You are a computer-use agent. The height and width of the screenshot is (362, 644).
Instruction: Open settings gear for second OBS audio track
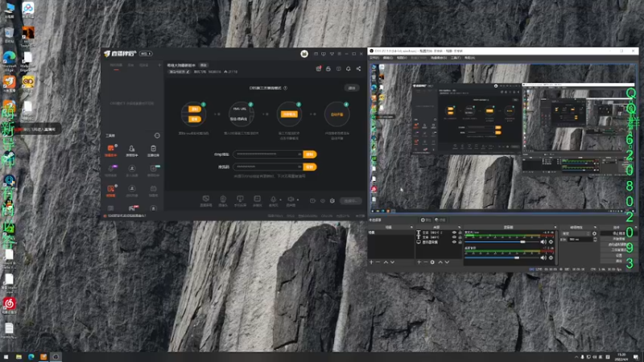(x=551, y=257)
